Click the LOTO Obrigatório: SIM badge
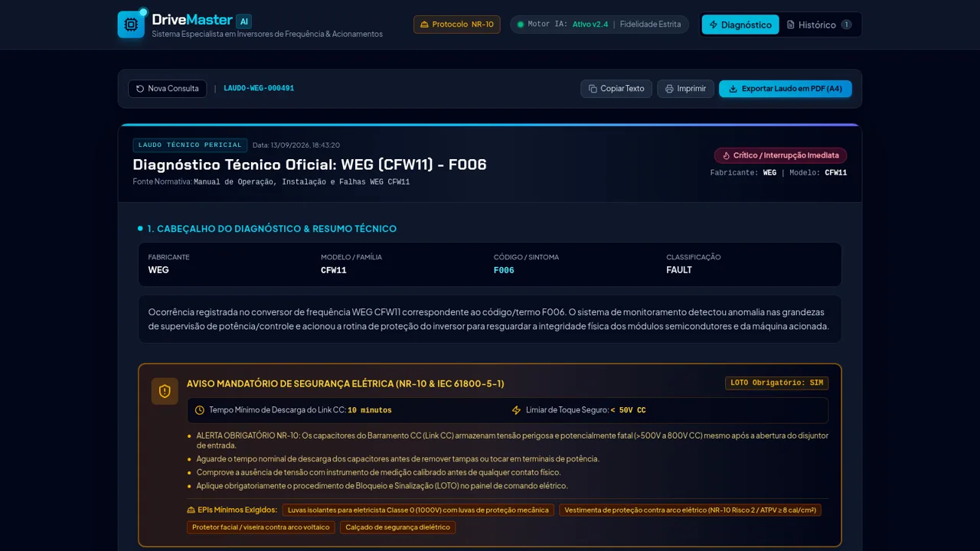 [x=776, y=383]
